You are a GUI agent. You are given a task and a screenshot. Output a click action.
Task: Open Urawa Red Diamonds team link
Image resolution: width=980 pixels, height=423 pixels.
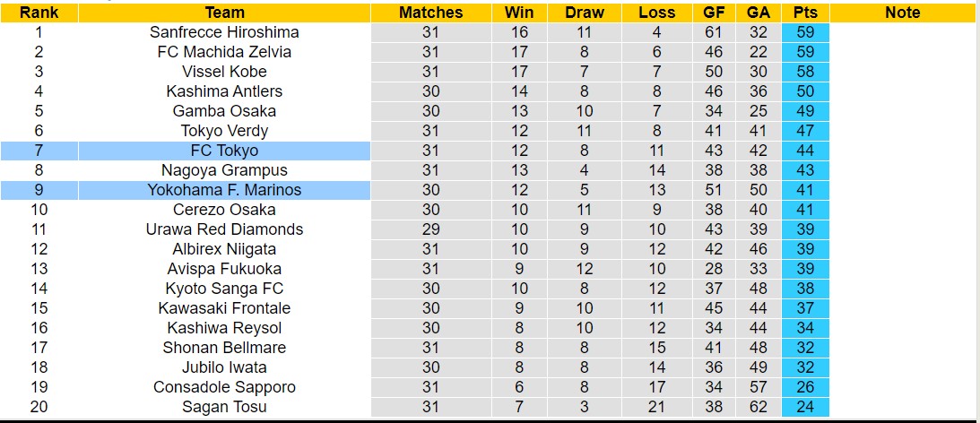pyautogui.click(x=224, y=229)
